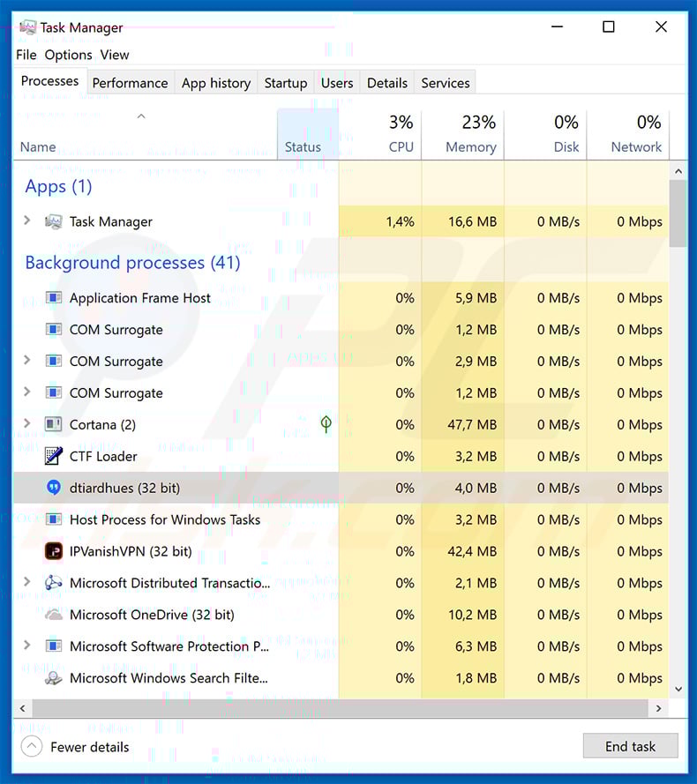The image size is (697, 784).
Task: Select the Microsoft OneDrive (32 bit) process name
Action: coord(152,615)
